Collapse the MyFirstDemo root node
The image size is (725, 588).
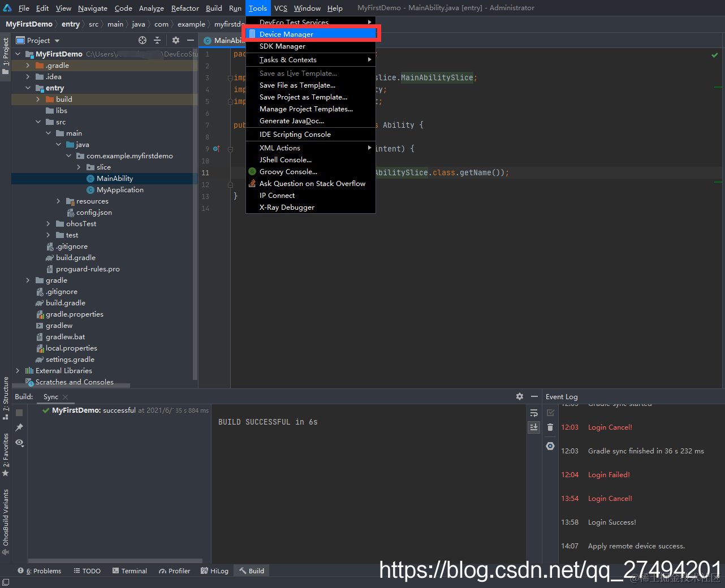tap(18, 54)
